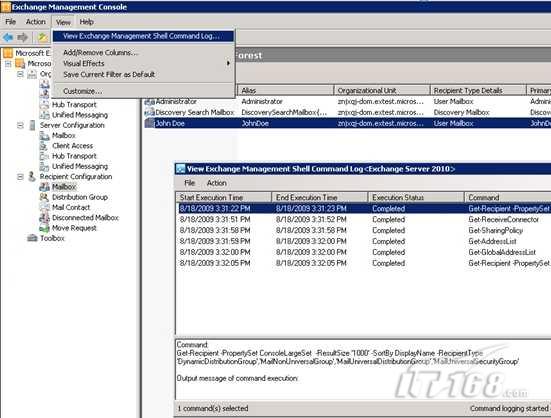Click the John Doe mailbox row icon
The image size is (551, 418).
click(x=149, y=123)
